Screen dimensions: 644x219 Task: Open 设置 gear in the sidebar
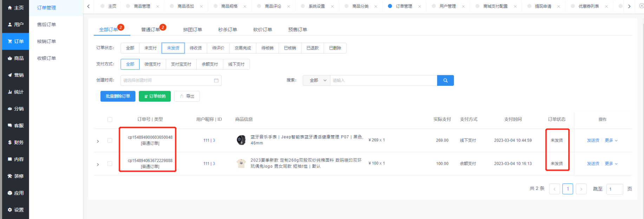[x=10, y=210]
